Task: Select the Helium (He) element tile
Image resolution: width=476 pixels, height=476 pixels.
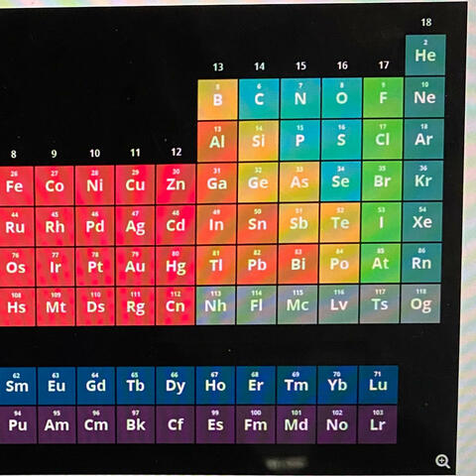Action: coord(425,56)
